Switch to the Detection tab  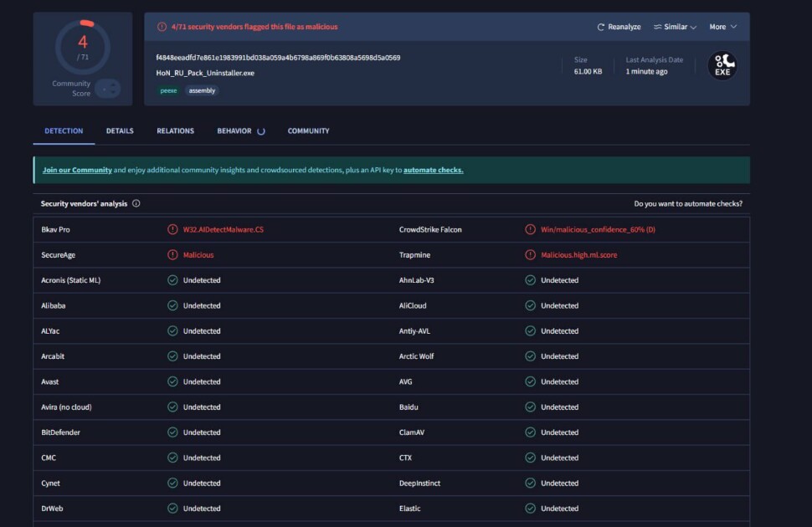pos(64,131)
